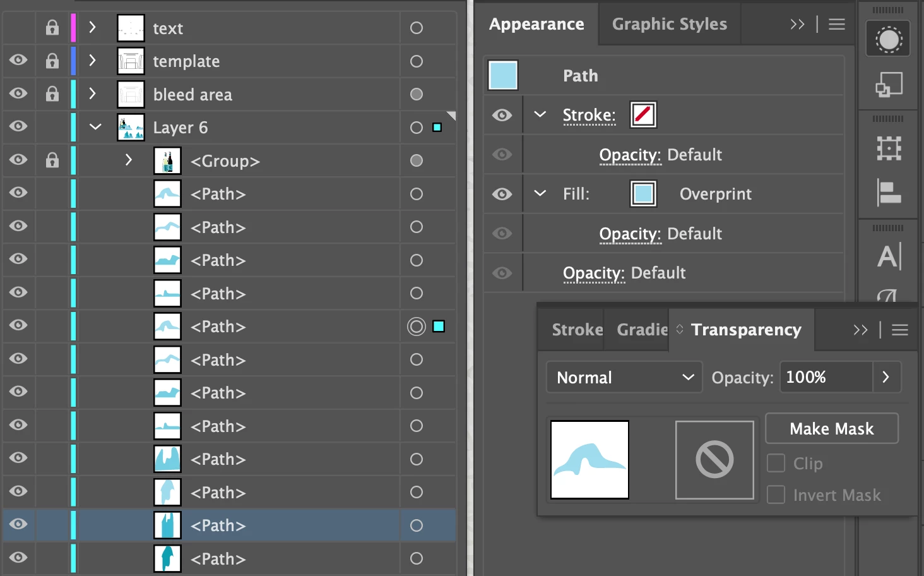Click the target circle for Layer 6
Viewport: 924px width, 576px height.
(x=417, y=128)
